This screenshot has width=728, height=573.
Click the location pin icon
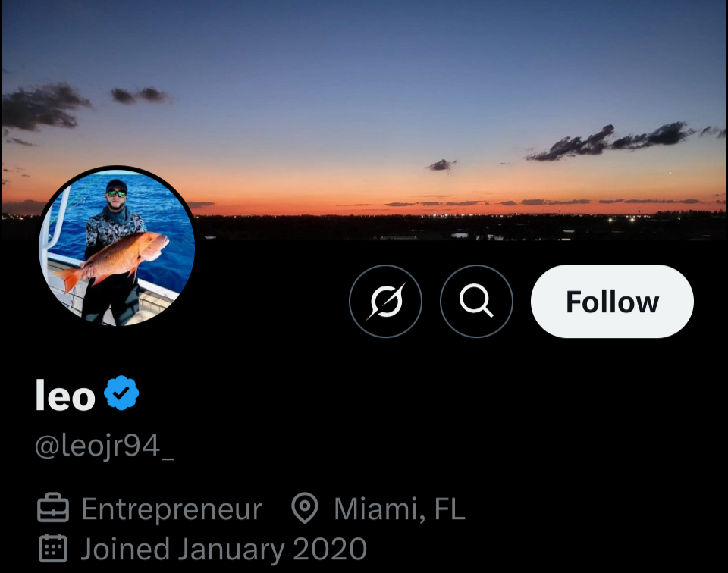pos(305,509)
